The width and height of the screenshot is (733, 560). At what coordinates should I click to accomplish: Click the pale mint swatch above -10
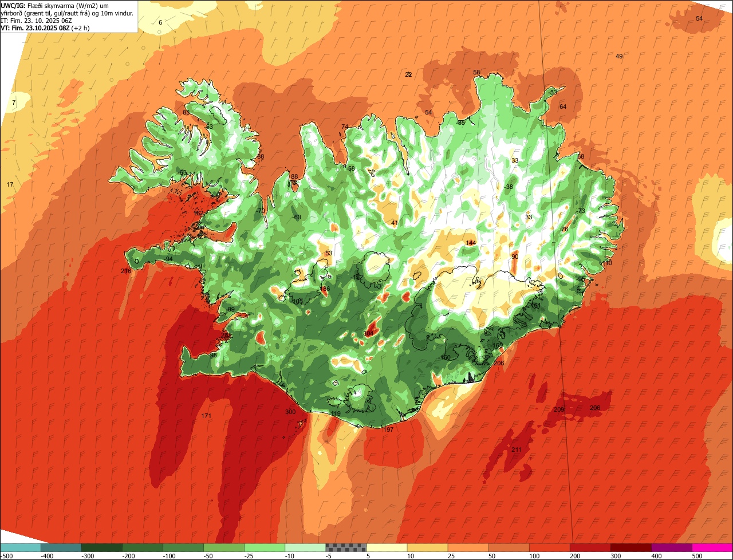point(305,547)
